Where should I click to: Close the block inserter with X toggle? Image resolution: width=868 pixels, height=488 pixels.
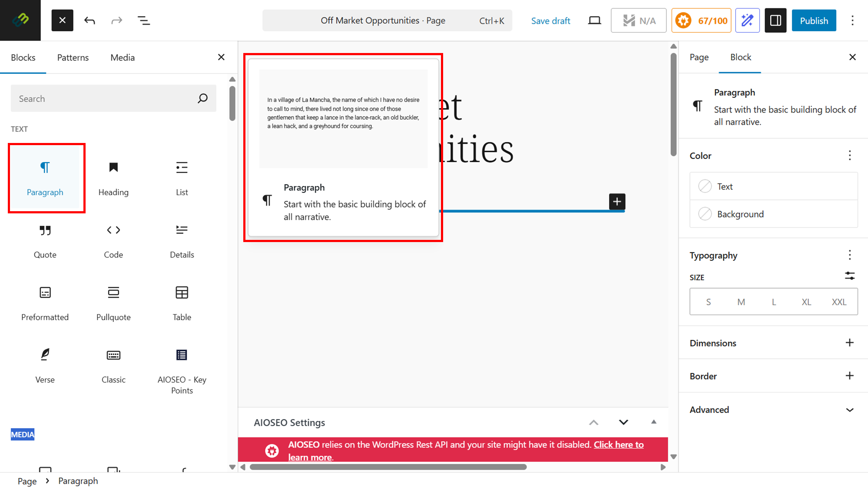[62, 20]
